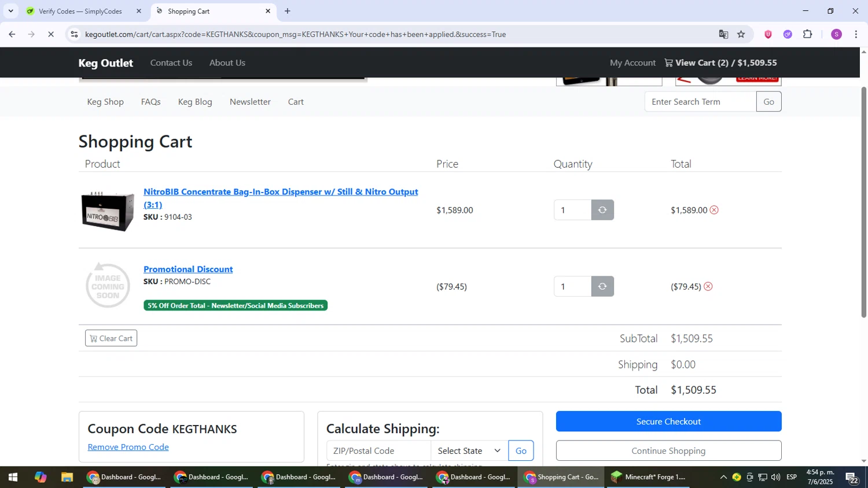868x488 pixels.
Task: Click the Image Coming Soon placeholder
Action: (108, 286)
